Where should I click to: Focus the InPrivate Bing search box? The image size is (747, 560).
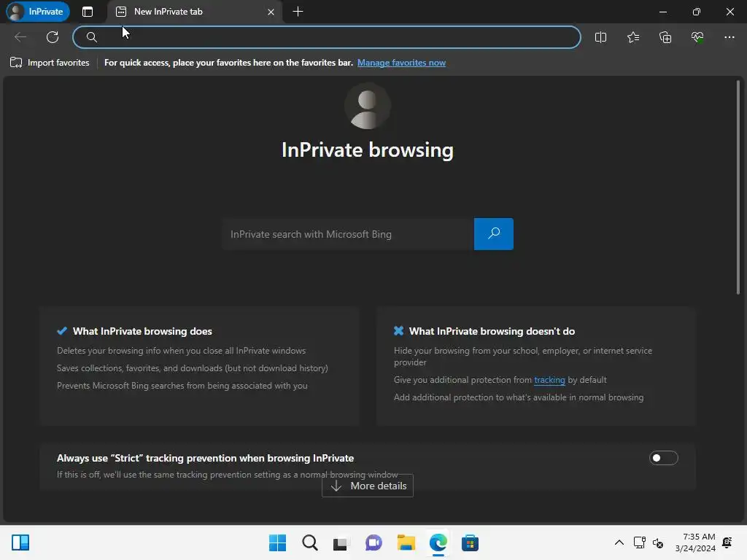pos(348,234)
